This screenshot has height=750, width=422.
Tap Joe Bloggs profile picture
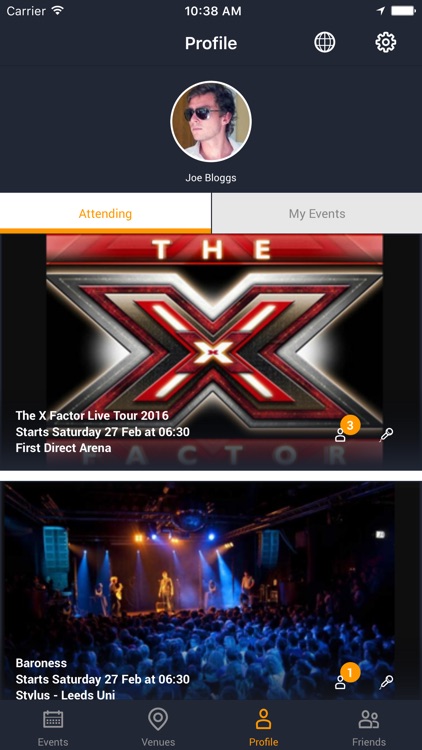tap(211, 121)
